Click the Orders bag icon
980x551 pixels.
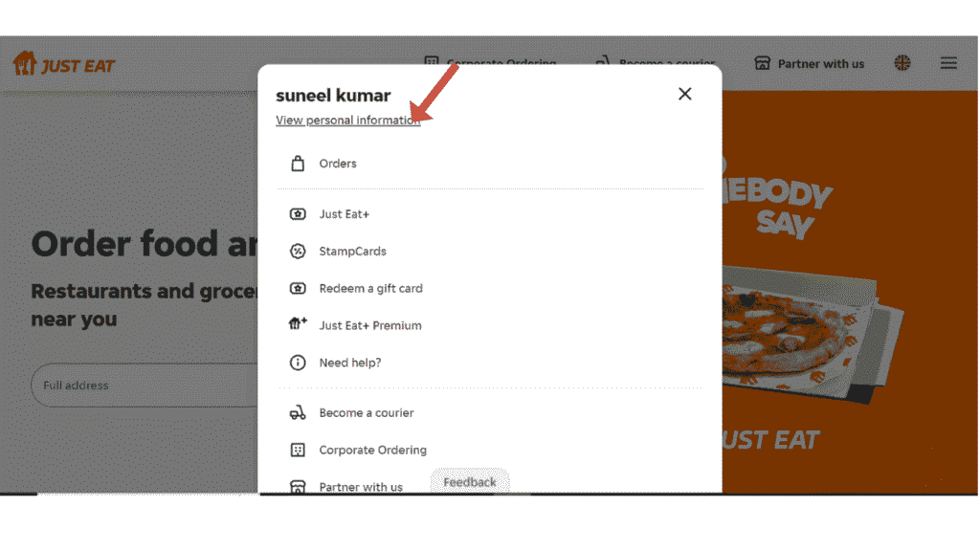click(298, 164)
